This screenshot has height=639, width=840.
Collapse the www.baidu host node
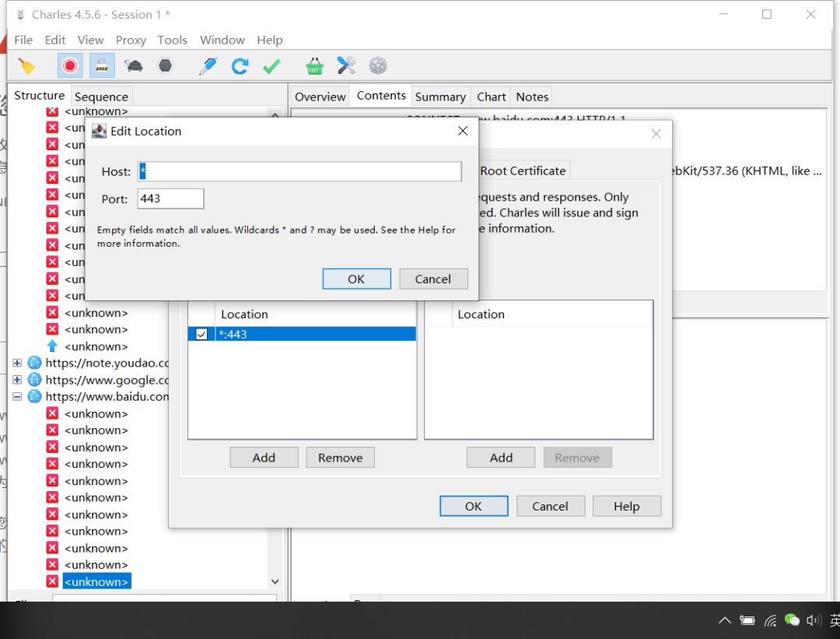[x=17, y=397]
